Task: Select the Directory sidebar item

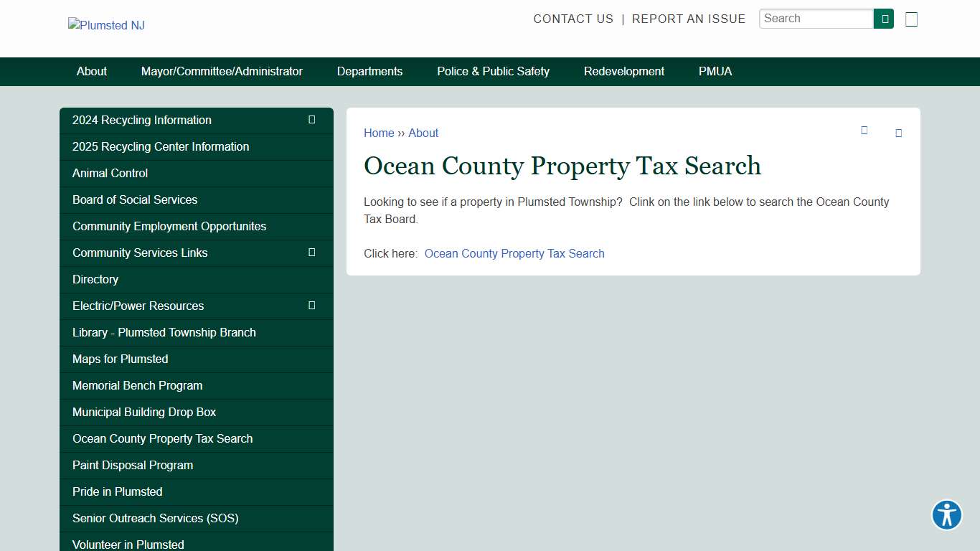Action: [95, 279]
